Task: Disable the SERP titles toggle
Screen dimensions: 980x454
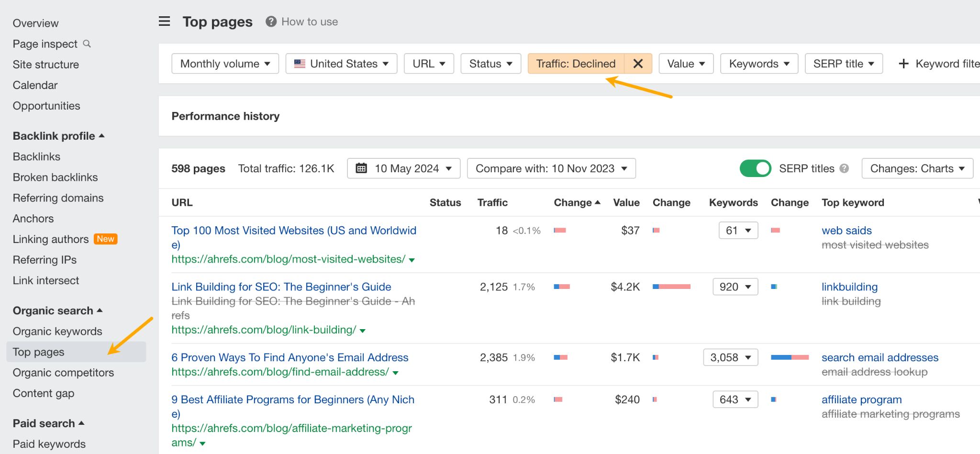Action: click(x=755, y=168)
